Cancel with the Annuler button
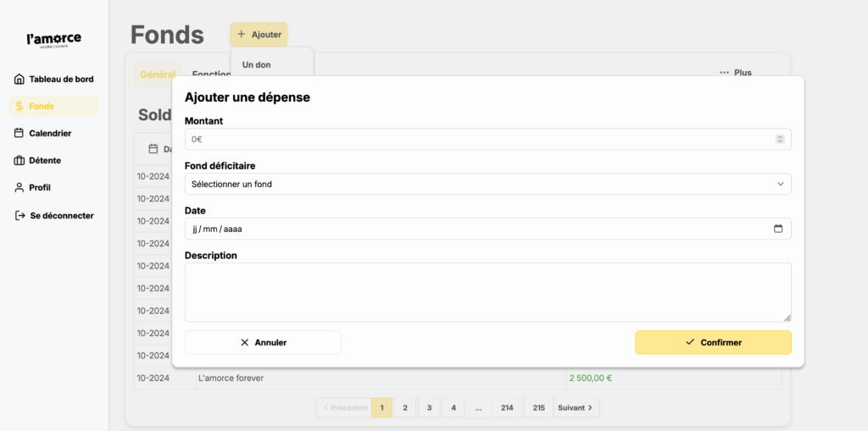The image size is (868, 431). click(x=263, y=342)
